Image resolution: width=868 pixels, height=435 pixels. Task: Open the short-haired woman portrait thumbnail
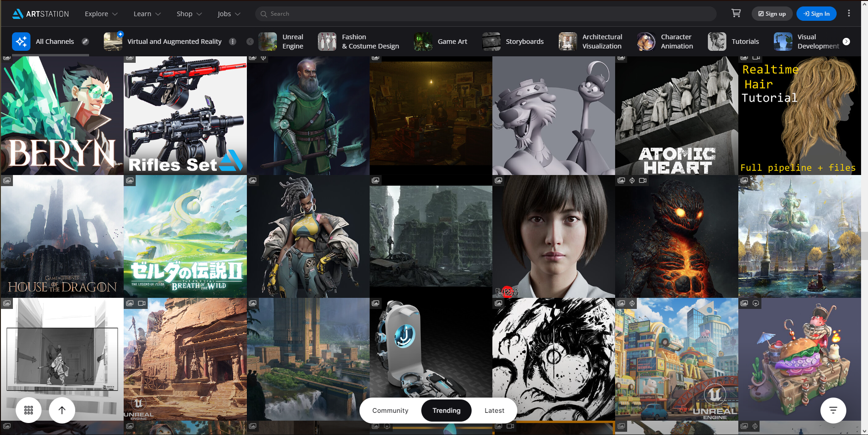[x=554, y=236]
